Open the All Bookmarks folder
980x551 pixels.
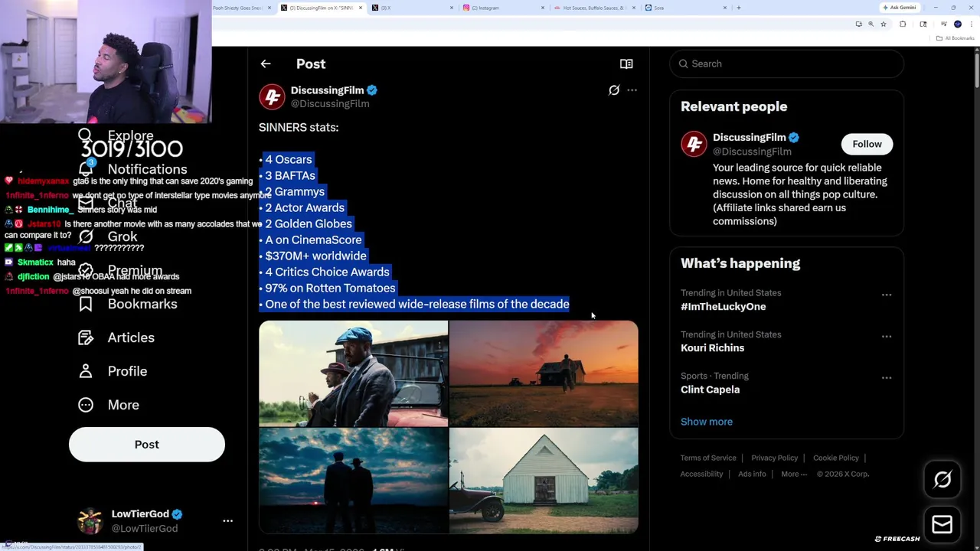tap(955, 38)
